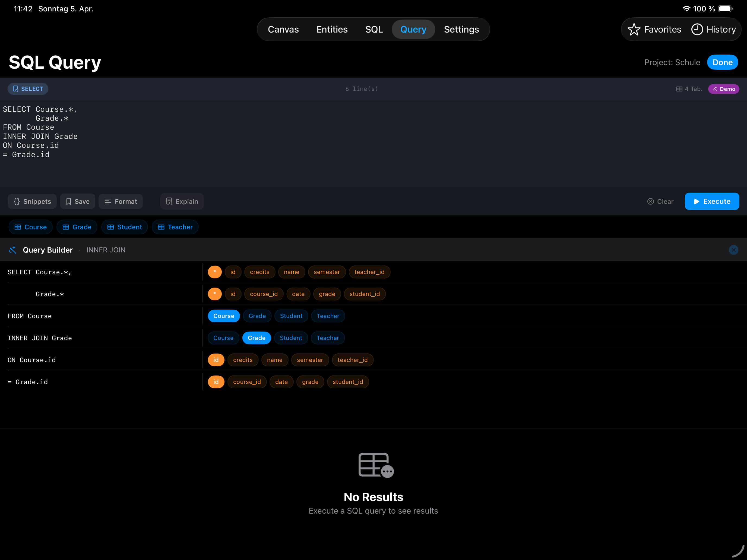Screen dimensions: 747x560
Task: Click inside the SQL editor text
Action: click(x=373, y=143)
